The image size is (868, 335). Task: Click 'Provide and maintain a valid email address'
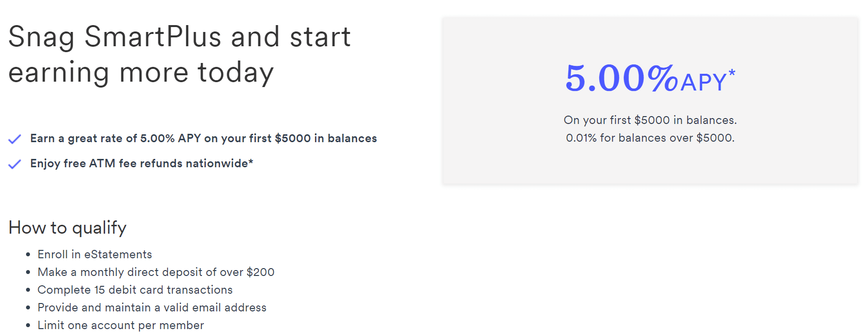pos(152,307)
